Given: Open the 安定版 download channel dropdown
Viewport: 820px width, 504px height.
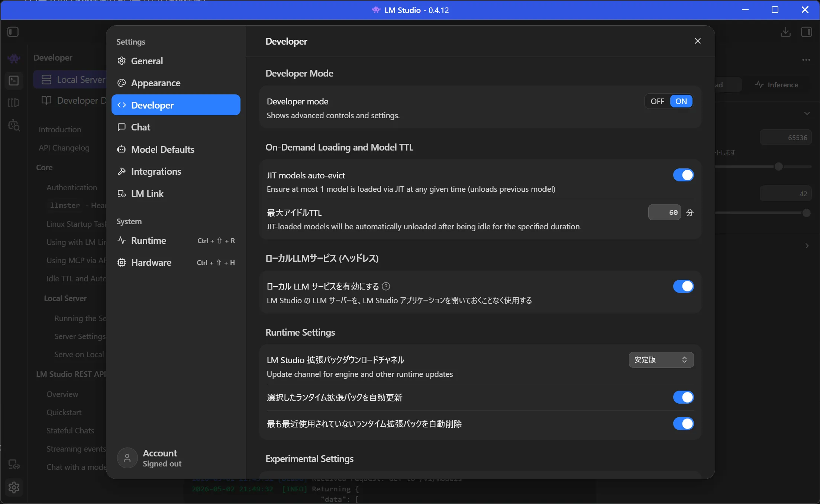Looking at the screenshot, I should point(661,360).
